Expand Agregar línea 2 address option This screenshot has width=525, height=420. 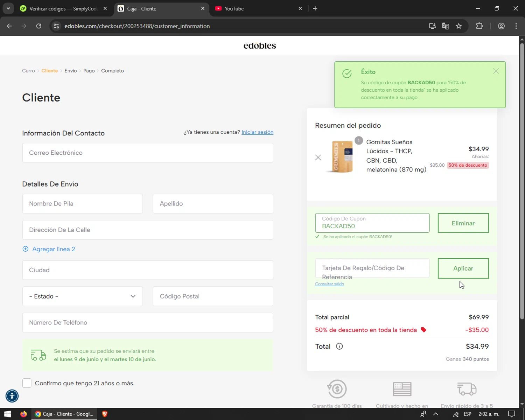(49, 249)
